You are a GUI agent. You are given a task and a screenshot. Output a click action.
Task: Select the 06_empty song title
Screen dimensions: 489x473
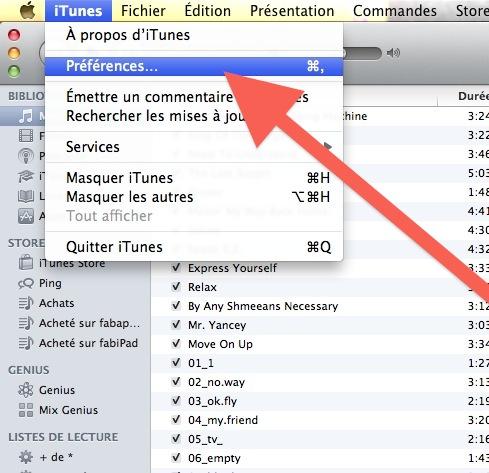214,458
